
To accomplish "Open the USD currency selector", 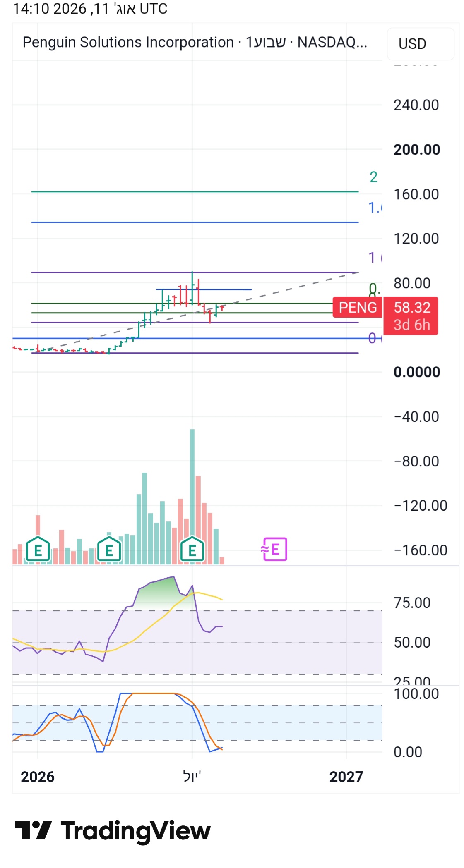I will pyautogui.click(x=420, y=43).
